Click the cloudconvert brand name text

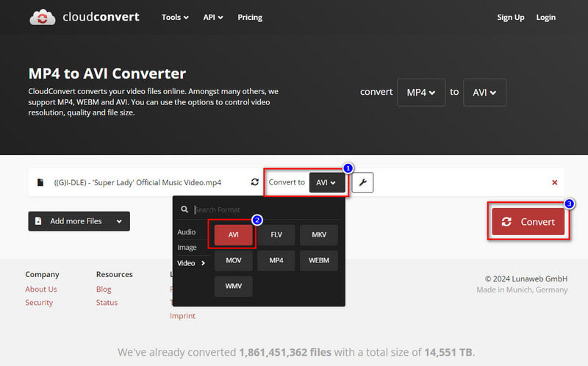coord(101,17)
